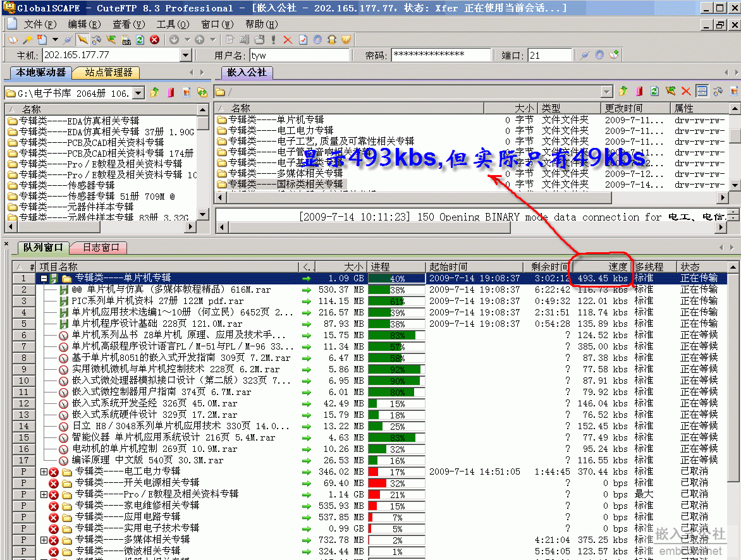The image size is (741, 560).
Task: Open dropdown arrow next to New document icon
Action: coord(55,40)
